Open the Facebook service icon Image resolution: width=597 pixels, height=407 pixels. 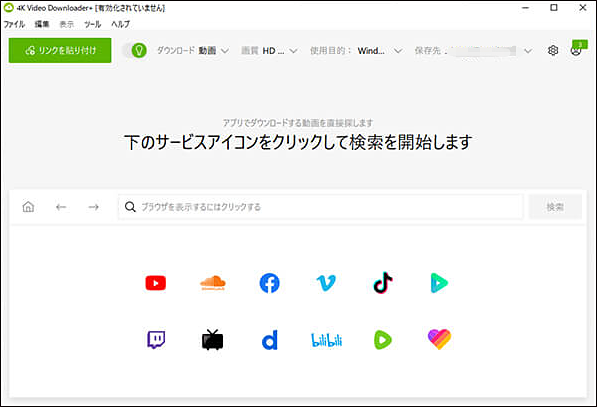tap(269, 283)
